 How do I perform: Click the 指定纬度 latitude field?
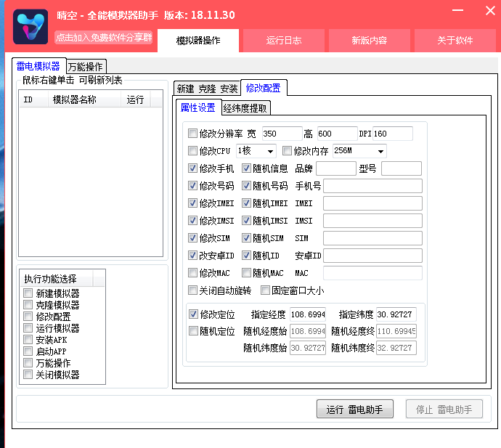pos(396,314)
